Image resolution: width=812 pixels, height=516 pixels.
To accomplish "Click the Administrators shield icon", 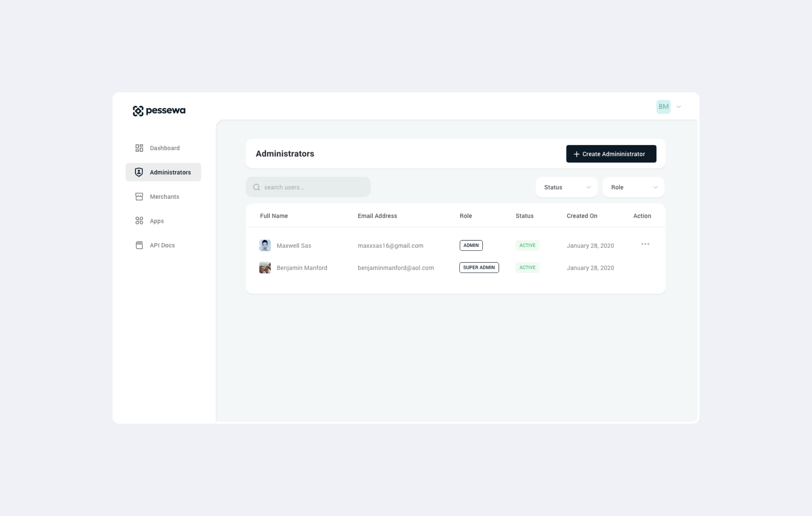I will [139, 172].
